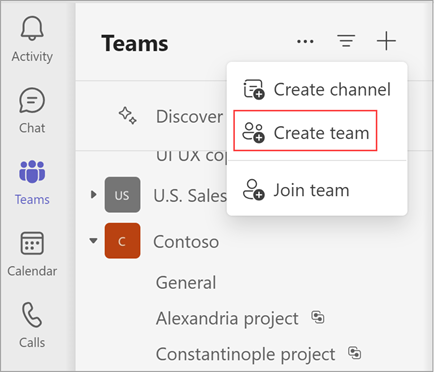Click the filter icon in Teams header
The width and height of the screenshot is (435, 373).
click(x=346, y=41)
